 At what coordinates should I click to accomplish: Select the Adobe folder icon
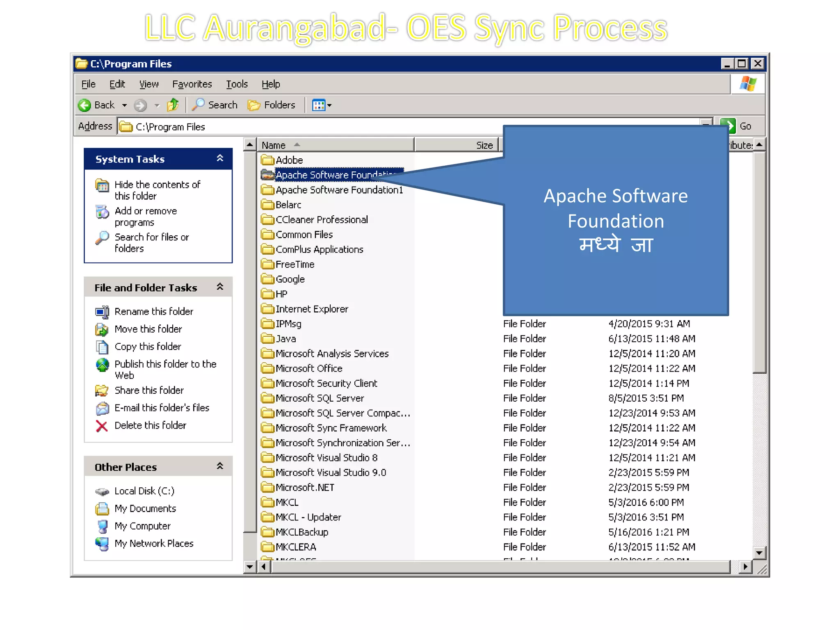(267, 160)
